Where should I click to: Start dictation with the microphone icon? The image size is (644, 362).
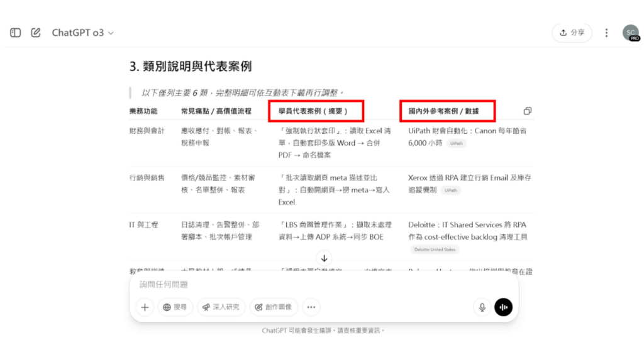(x=482, y=307)
